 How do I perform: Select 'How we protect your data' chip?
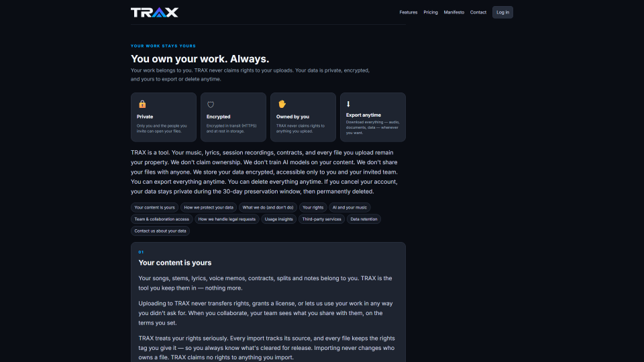click(209, 207)
